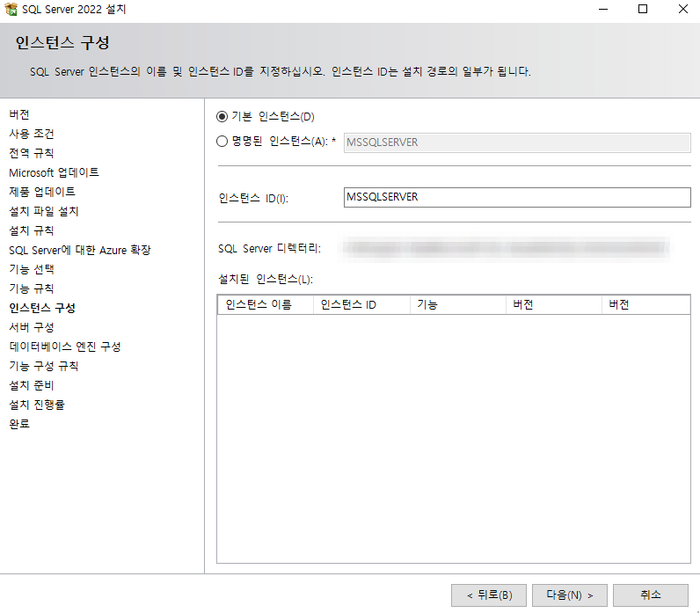Click the 인스턴스 ID(I): label
The image size is (700, 613).
[x=253, y=198]
